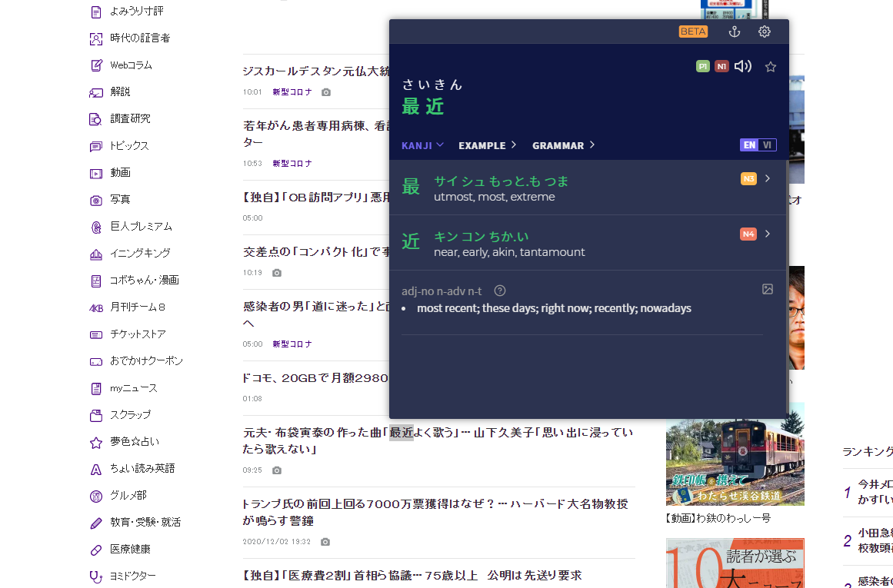Image resolution: width=893 pixels, height=588 pixels.
Task: Click the わたらせ渓谷鉄道 train video thumbnail
Action: tap(735, 462)
